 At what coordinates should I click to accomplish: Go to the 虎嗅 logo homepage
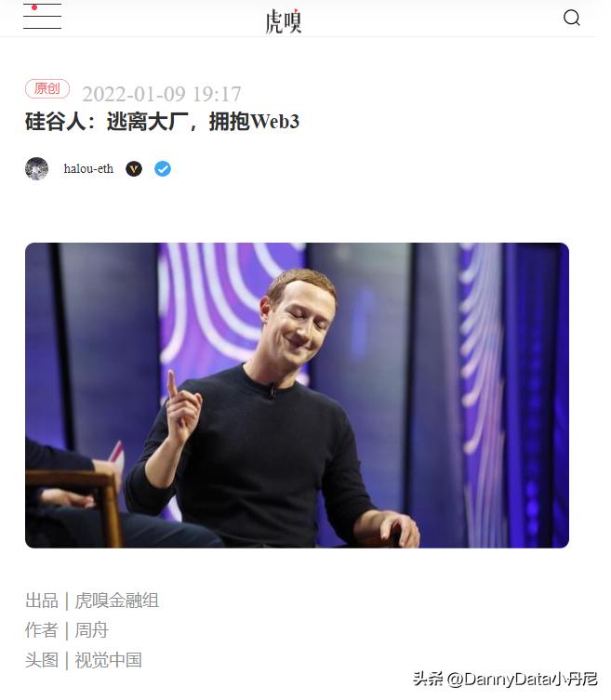(x=283, y=21)
